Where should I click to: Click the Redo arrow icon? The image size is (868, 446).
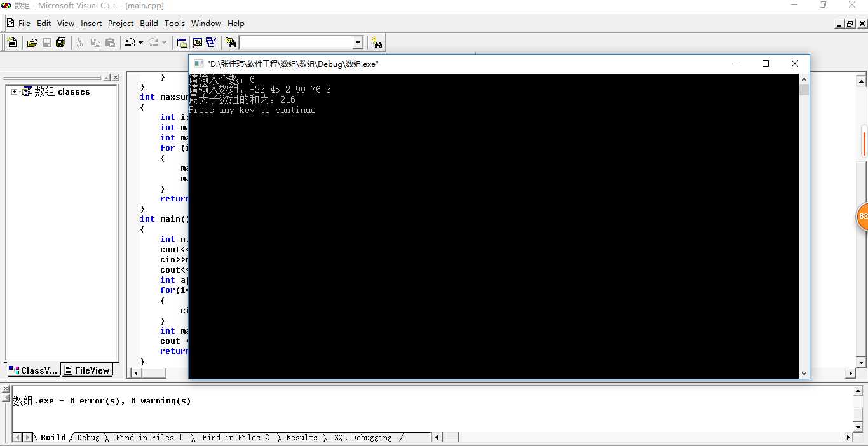[153, 43]
